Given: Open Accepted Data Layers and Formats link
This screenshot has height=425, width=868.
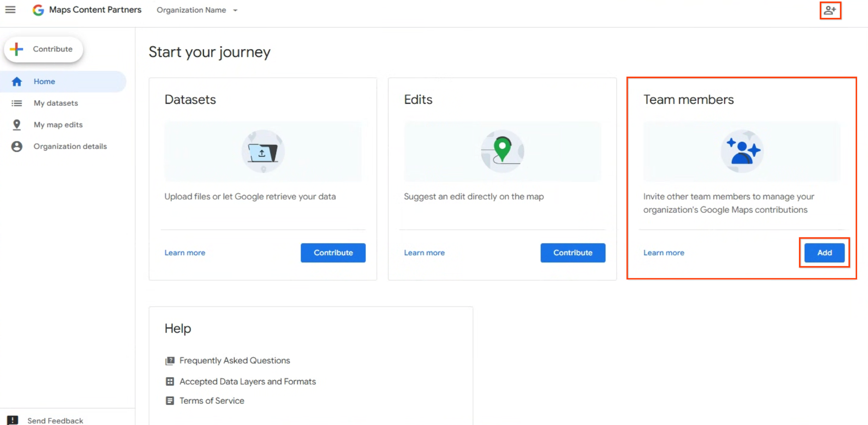Looking at the screenshot, I should (x=248, y=382).
